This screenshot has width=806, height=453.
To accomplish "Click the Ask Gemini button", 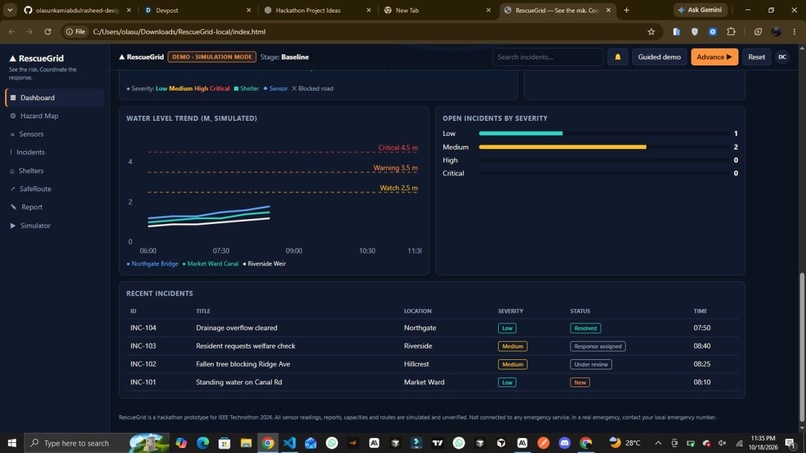I will pos(700,10).
